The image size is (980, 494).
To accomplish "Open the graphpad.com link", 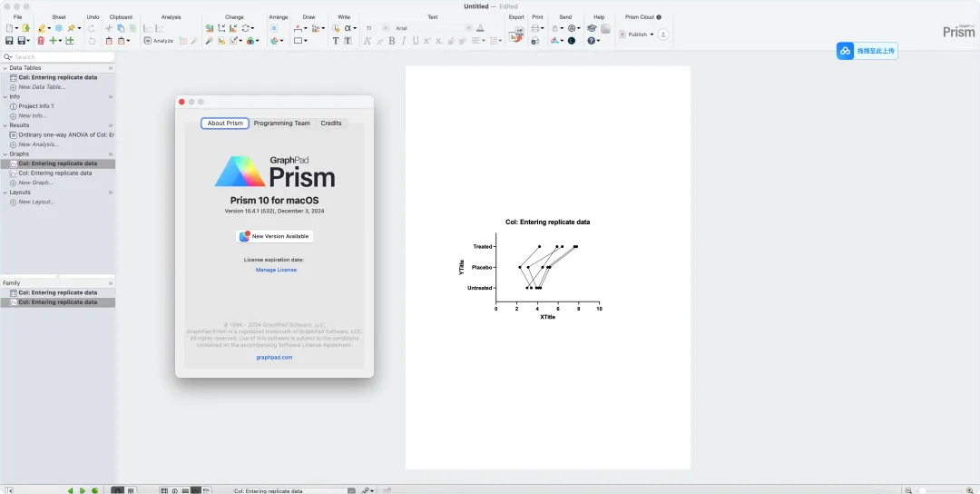I will tap(274, 358).
